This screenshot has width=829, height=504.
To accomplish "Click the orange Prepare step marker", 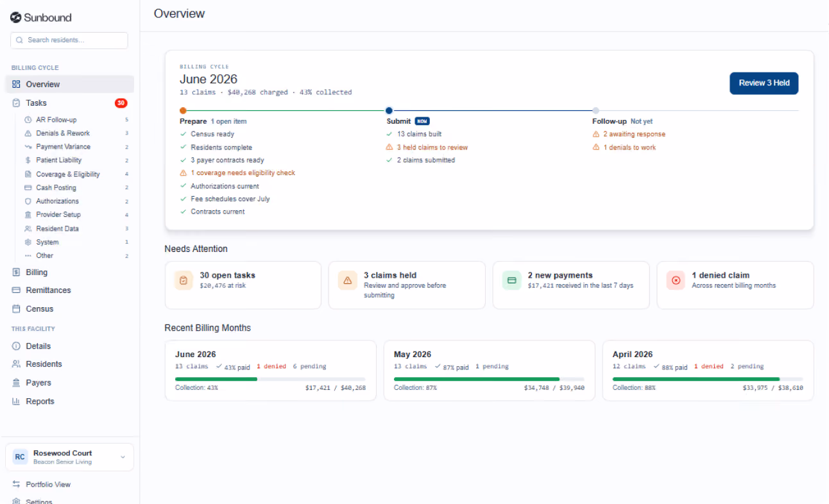I will coord(183,110).
